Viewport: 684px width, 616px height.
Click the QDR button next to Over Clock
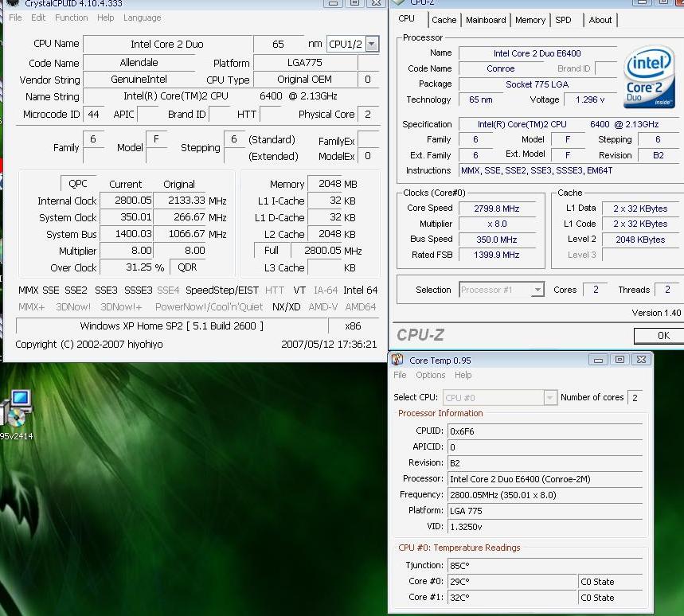[x=188, y=267]
